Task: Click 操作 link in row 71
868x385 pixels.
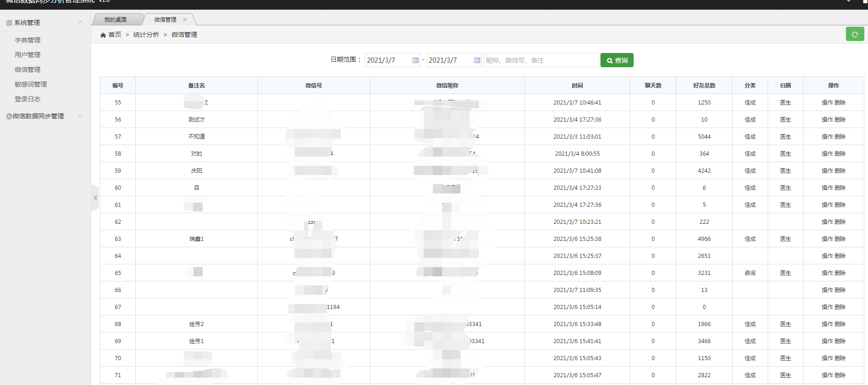Action: tap(827, 375)
